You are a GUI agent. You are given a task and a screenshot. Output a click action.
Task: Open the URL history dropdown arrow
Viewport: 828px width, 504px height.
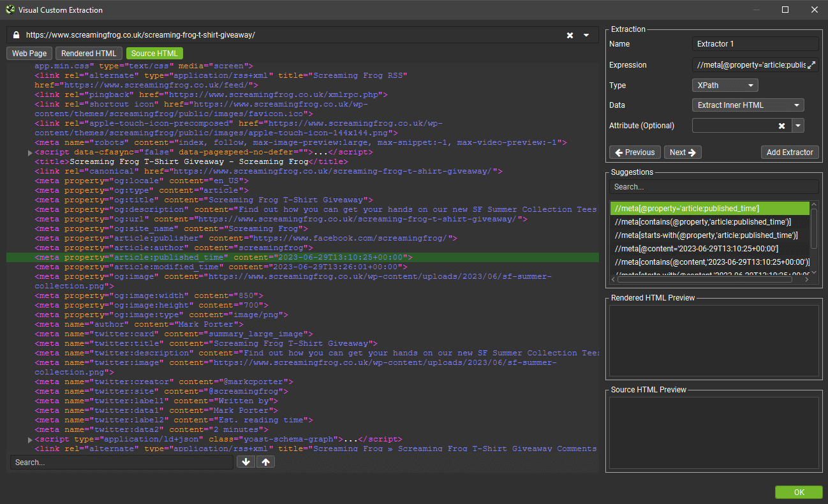[586, 35]
